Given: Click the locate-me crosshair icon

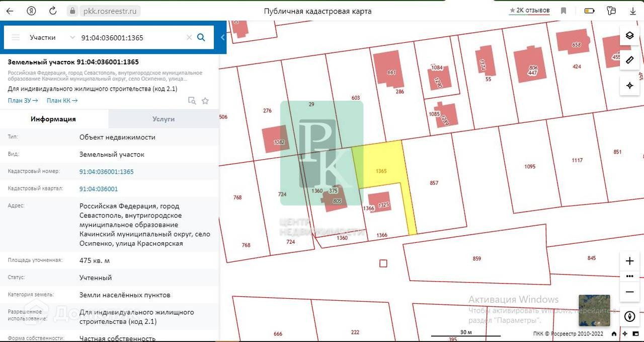Looking at the screenshot, I should pos(629,86).
